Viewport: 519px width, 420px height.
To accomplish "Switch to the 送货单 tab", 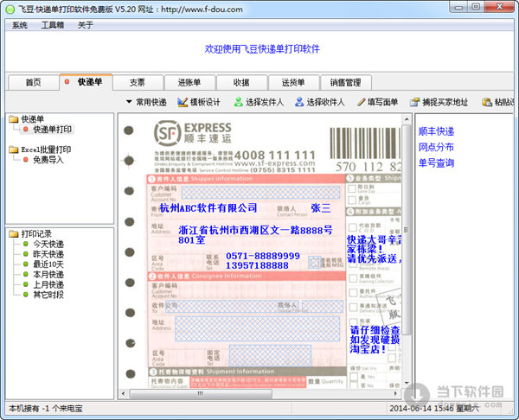I will [x=293, y=82].
